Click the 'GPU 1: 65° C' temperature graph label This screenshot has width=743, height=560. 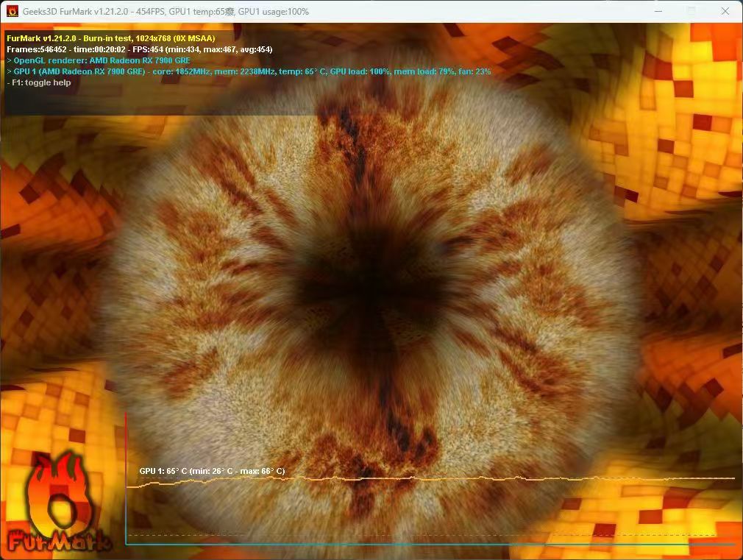[x=212, y=471]
